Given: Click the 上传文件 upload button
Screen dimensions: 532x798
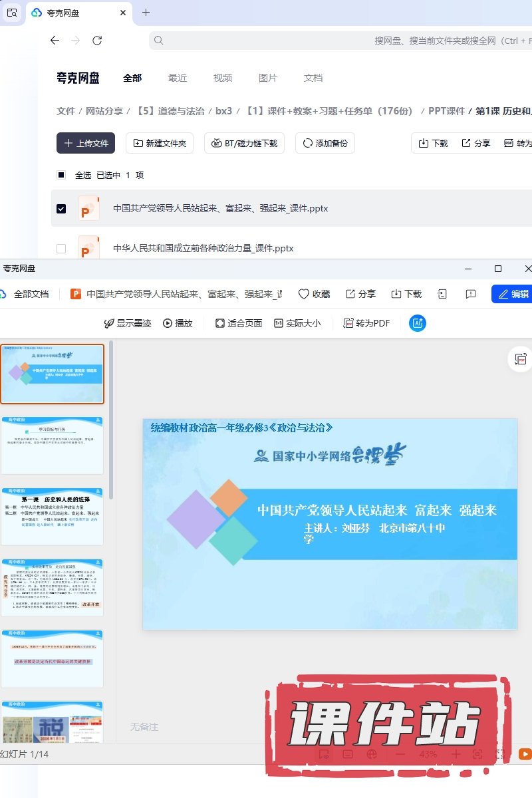Looking at the screenshot, I should (86, 143).
